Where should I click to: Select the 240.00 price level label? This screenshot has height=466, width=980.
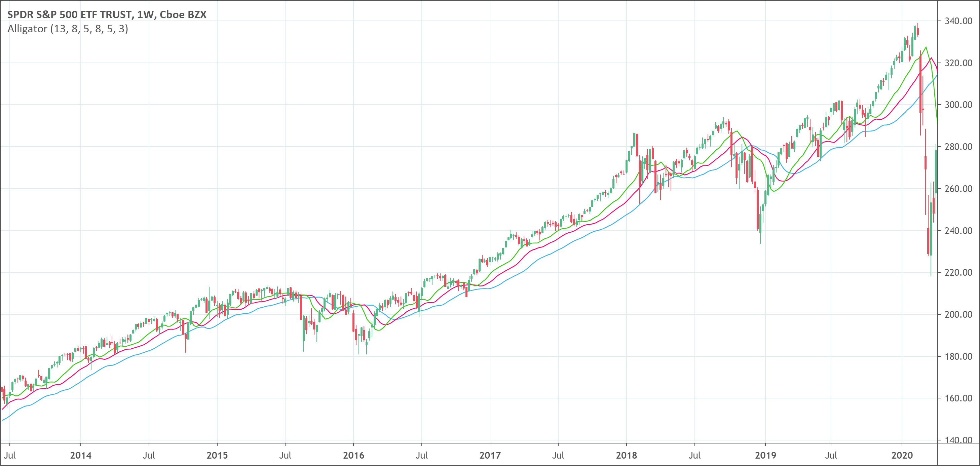[958, 231]
